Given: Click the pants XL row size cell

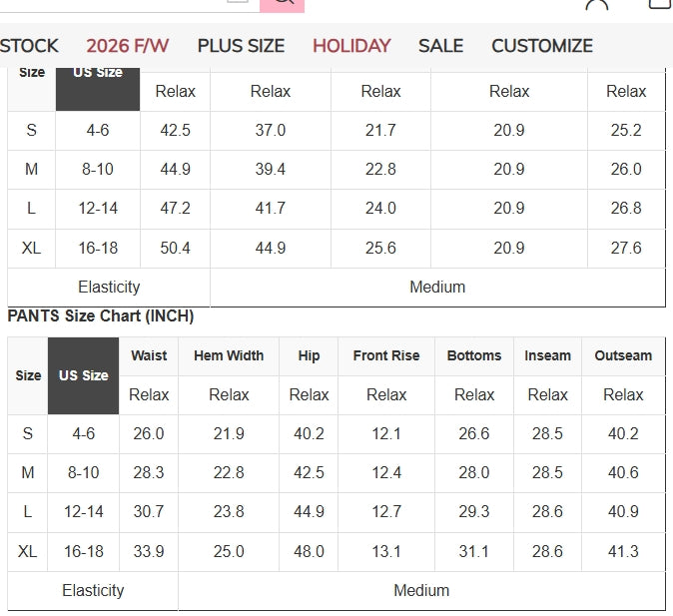Looking at the screenshot, I should [x=28, y=551].
